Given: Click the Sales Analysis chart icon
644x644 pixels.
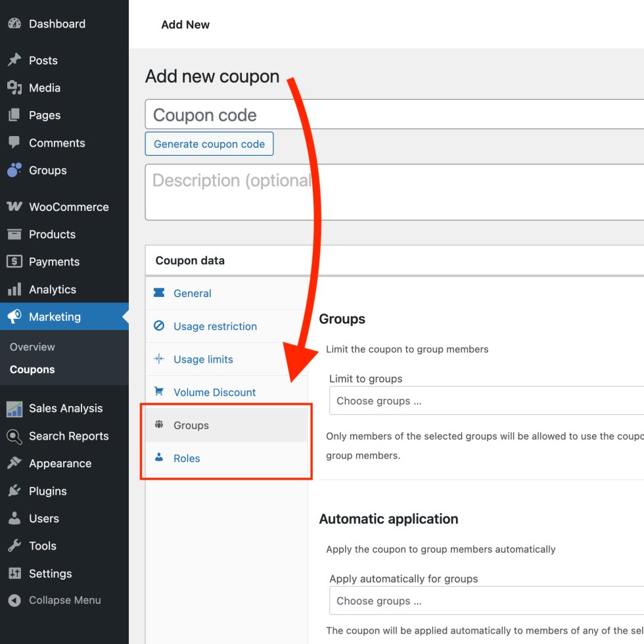Looking at the screenshot, I should pyautogui.click(x=14, y=409).
